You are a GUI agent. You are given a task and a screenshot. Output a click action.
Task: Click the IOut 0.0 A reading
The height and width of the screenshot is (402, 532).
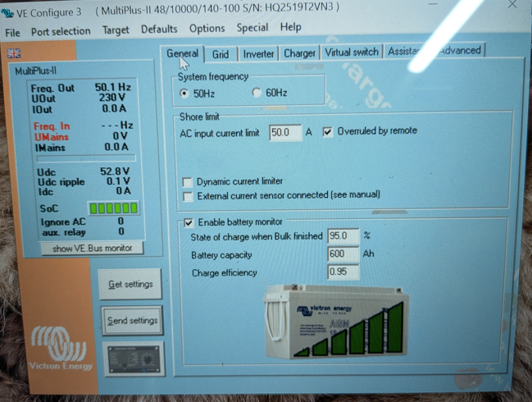click(79, 109)
